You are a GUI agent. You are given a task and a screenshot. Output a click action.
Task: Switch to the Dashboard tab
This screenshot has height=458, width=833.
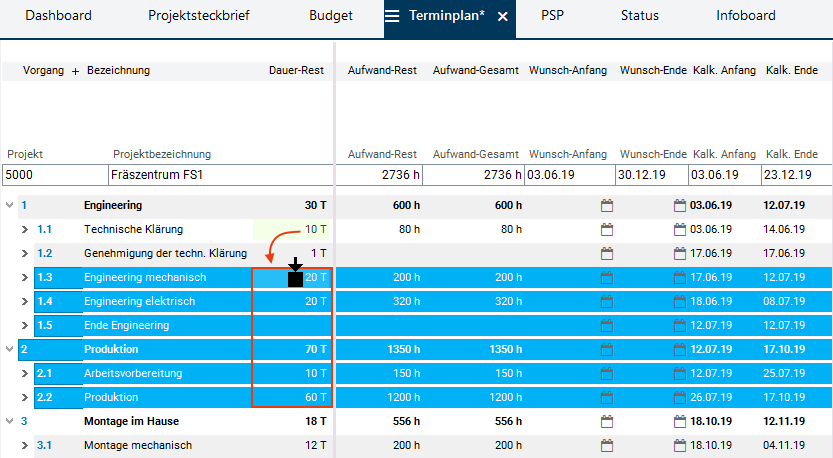pos(58,17)
